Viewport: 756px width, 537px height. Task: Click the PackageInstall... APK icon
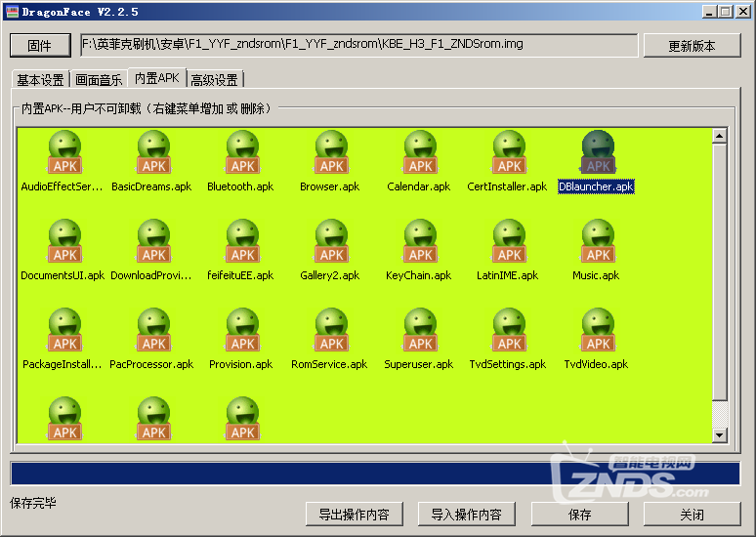click(x=65, y=330)
